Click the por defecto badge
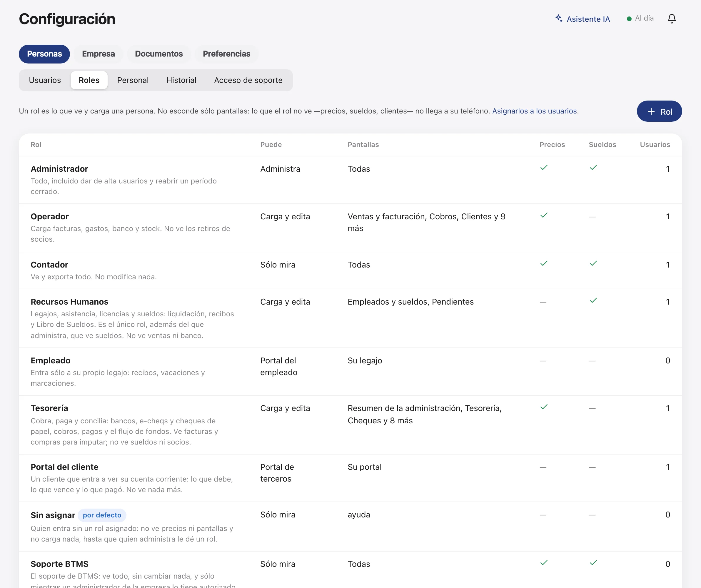 (102, 515)
